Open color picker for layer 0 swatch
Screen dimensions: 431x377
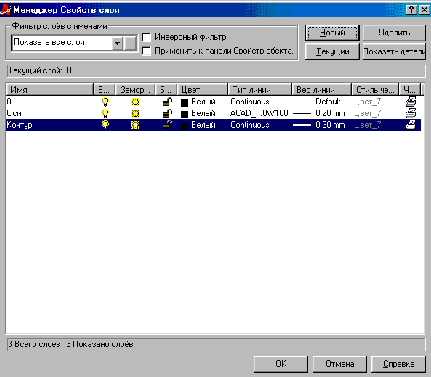click(x=184, y=102)
